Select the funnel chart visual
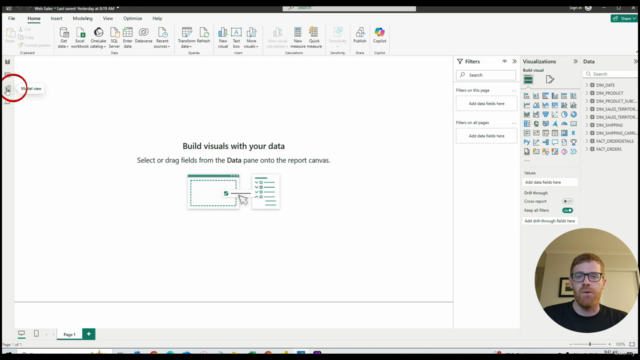 (546, 115)
